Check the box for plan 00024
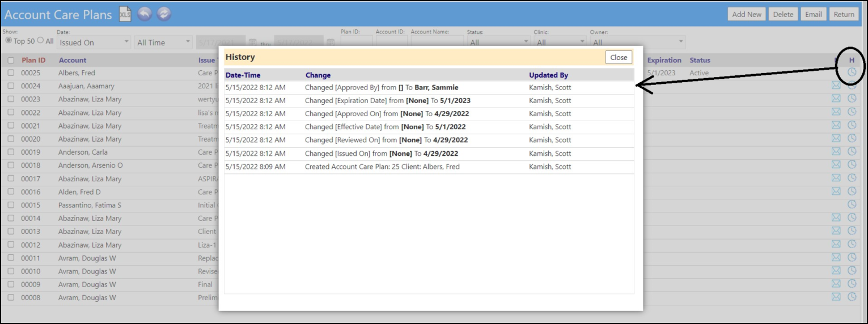Viewport: 868px width, 324px height. point(11,86)
